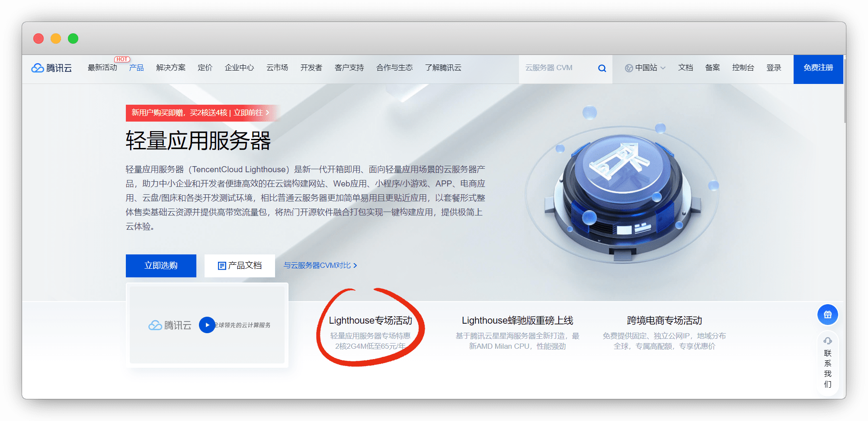Click the search magnifier icon
The image size is (868, 421).
click(x=602, y=68)
